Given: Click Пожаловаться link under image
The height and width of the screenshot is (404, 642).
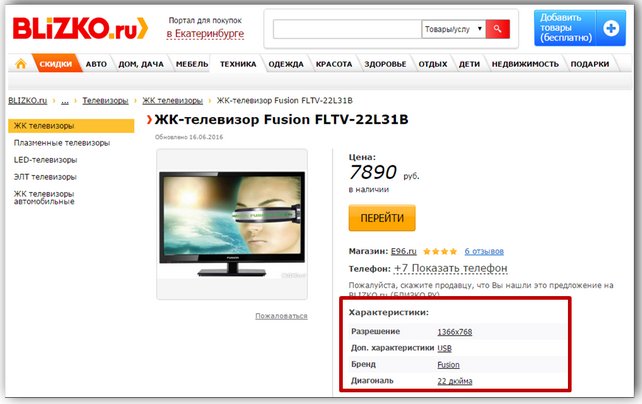Looking at the screenshot, I should pyautogui.click(x=281, y=316).
